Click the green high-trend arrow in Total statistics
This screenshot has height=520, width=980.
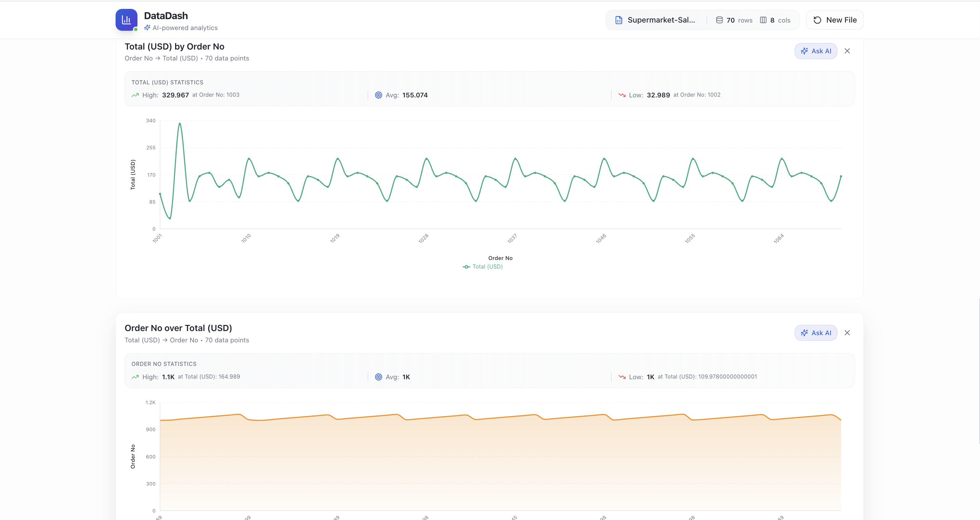(135, 95)
